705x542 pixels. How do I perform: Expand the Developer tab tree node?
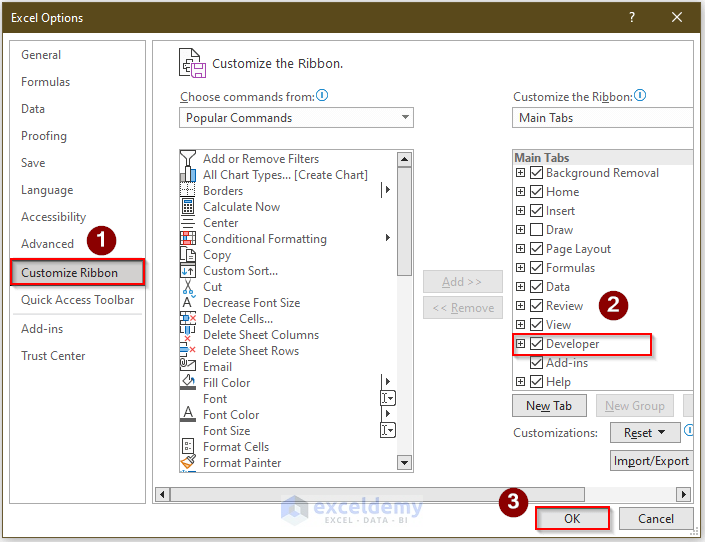point(520,344)
